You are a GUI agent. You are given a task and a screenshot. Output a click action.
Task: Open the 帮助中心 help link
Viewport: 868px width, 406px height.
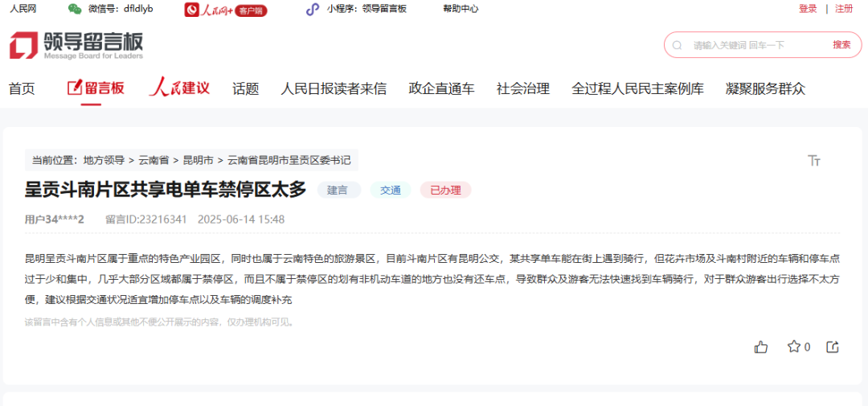tap(461, 9)
